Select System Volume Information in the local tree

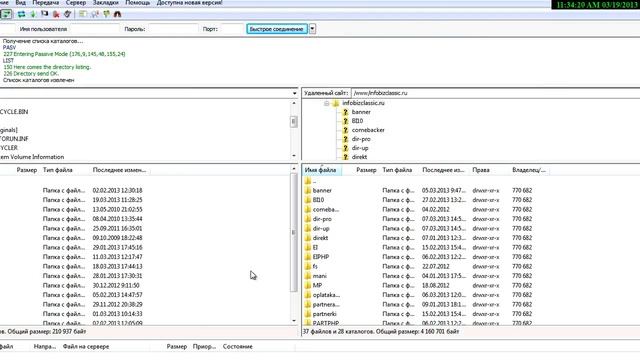click(x=32, y=157)
